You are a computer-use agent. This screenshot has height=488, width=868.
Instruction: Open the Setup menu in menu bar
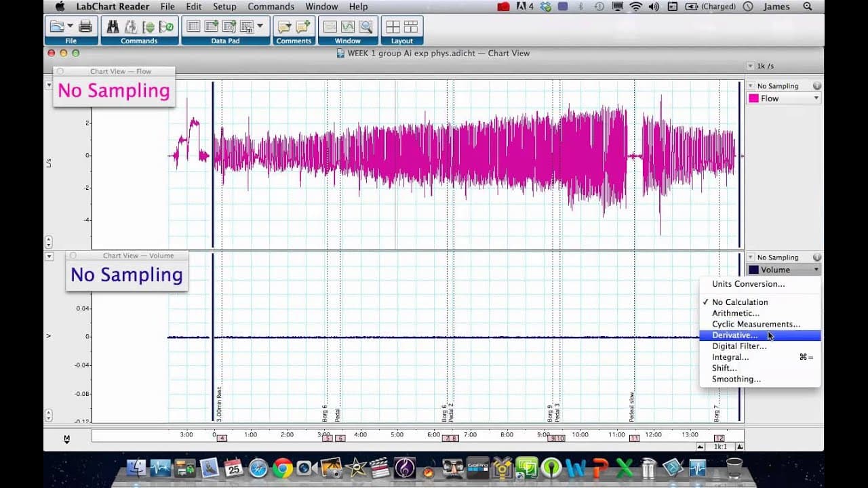point(224,7)
